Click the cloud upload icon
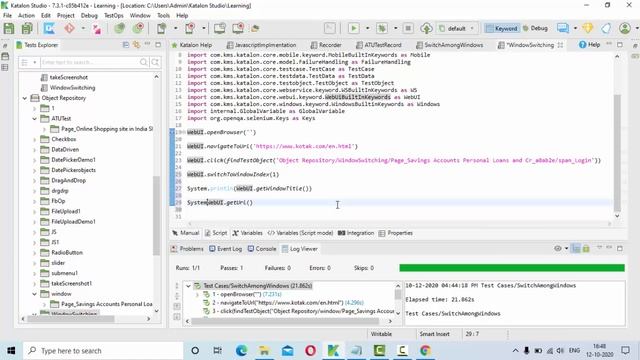 tap(426, 28)
